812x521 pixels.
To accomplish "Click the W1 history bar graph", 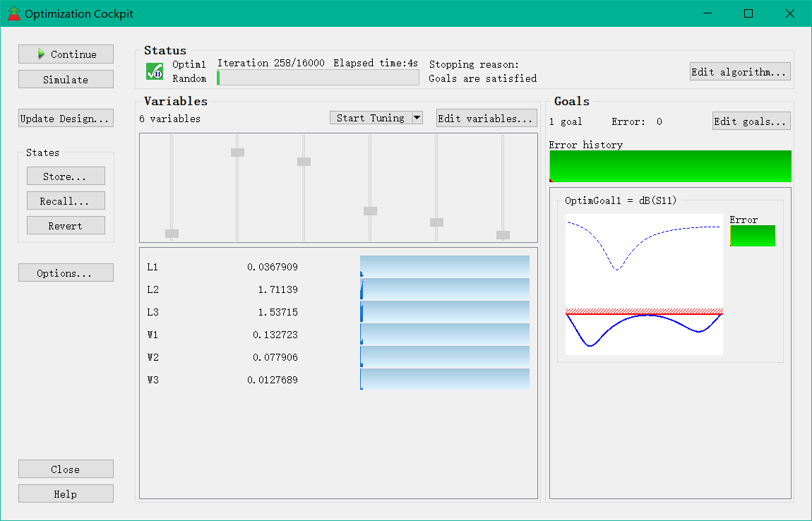I will point(445,334).
